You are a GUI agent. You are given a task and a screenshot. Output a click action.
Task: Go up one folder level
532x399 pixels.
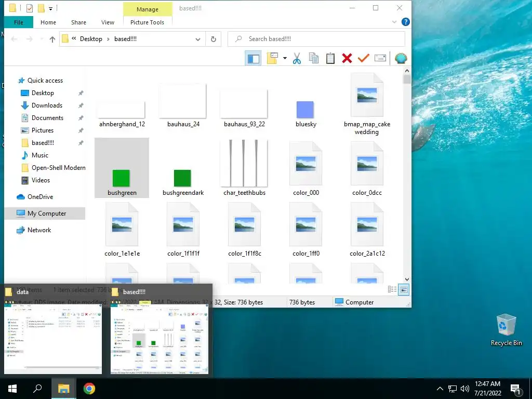click(x=52, y=39)
